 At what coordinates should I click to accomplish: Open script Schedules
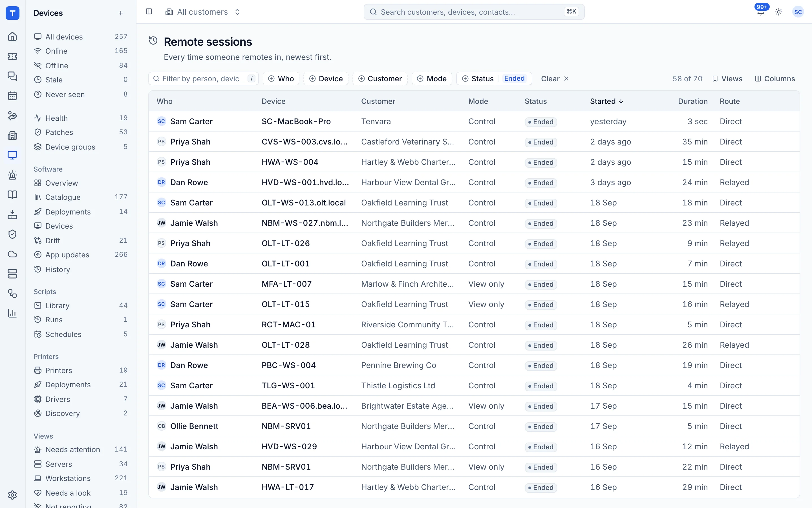[x=81, y=334]
